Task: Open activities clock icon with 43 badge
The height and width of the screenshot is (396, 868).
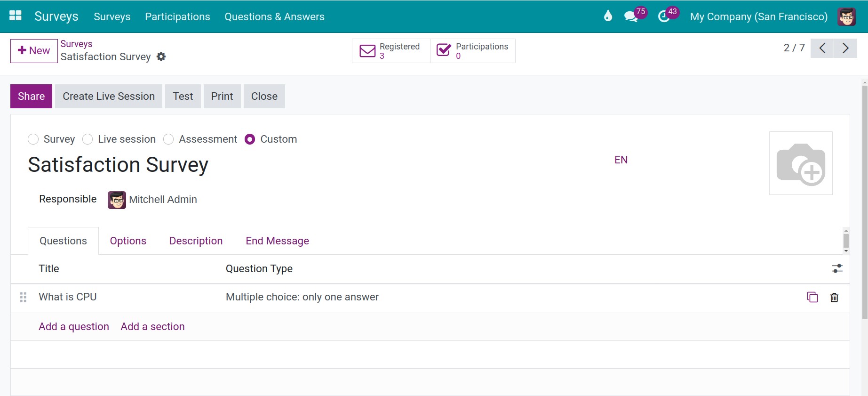Action: 663,17
